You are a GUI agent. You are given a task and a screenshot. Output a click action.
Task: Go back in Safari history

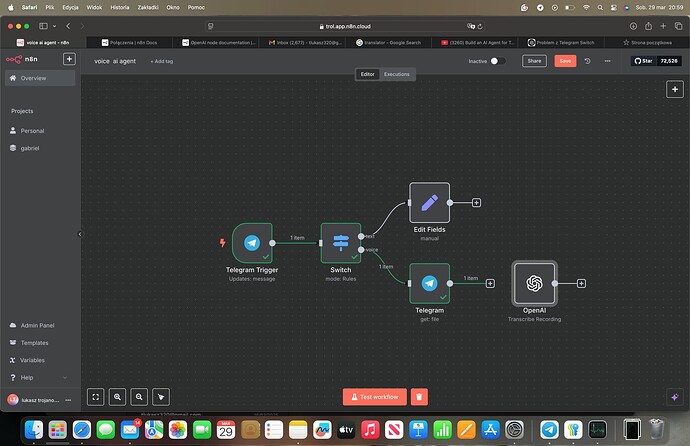[68, 26]
